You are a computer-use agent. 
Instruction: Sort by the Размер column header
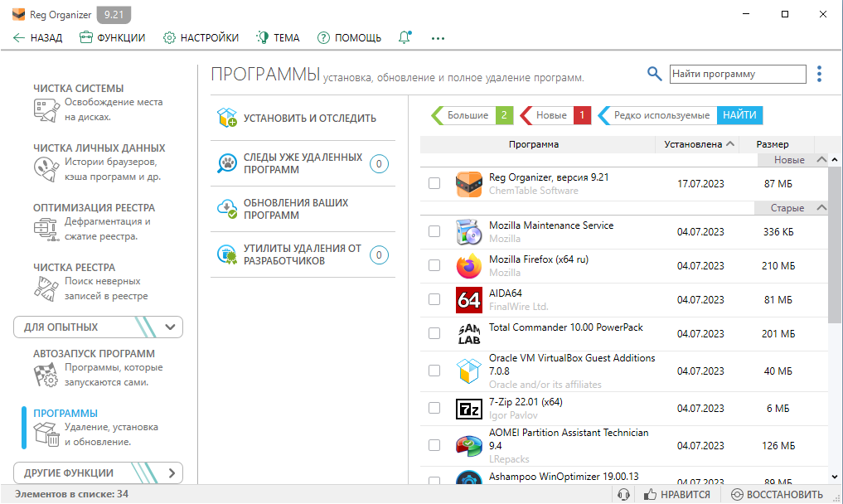pos(777,144)
